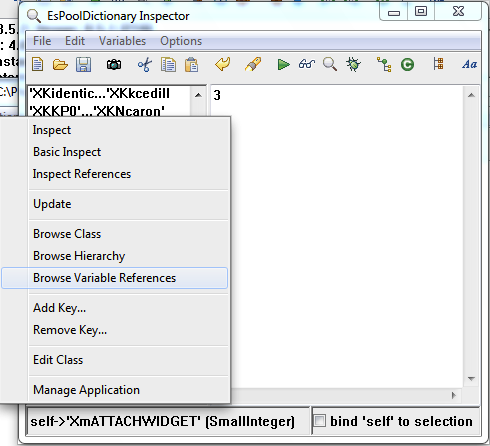Click the yellow Undo arrow icon

(x=222, y=64)
